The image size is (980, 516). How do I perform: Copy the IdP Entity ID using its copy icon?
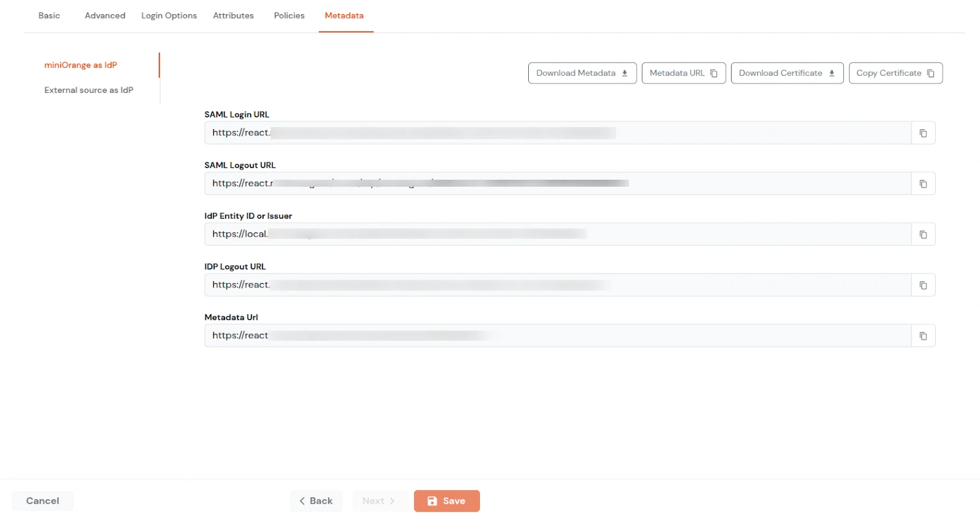(x=923, y=234)
